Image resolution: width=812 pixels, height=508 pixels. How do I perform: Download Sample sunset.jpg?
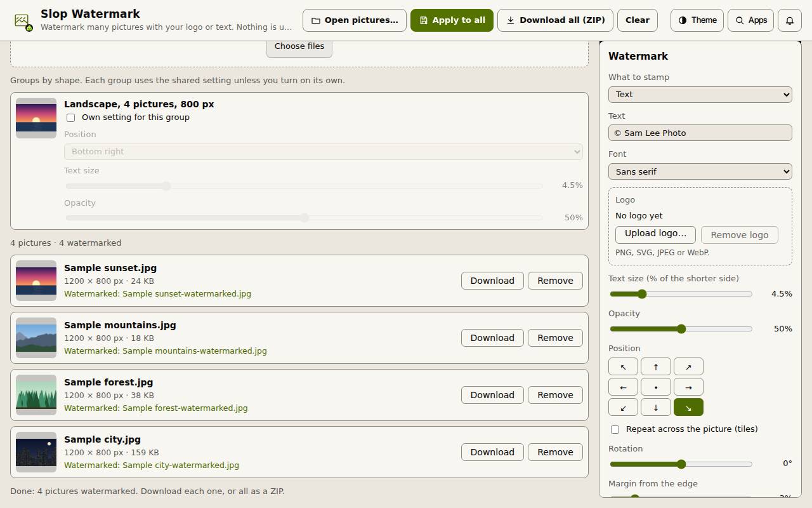click(492, 281)
